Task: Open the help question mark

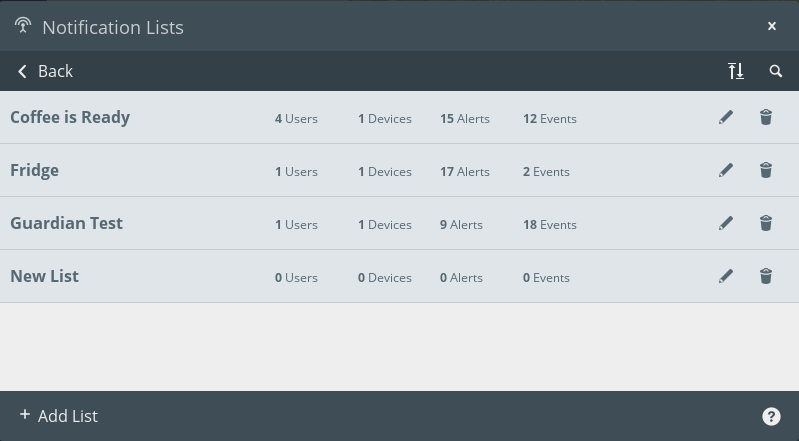Action: (x=771, y=417)
